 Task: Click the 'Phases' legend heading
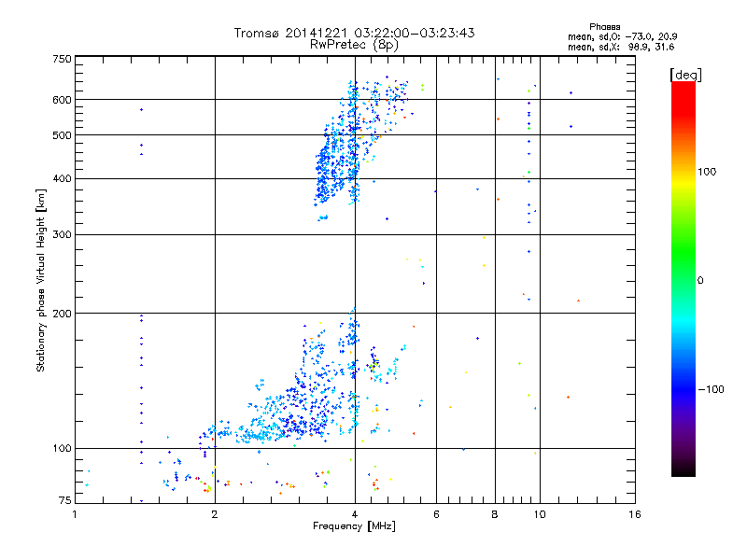[x=604, y=27]
